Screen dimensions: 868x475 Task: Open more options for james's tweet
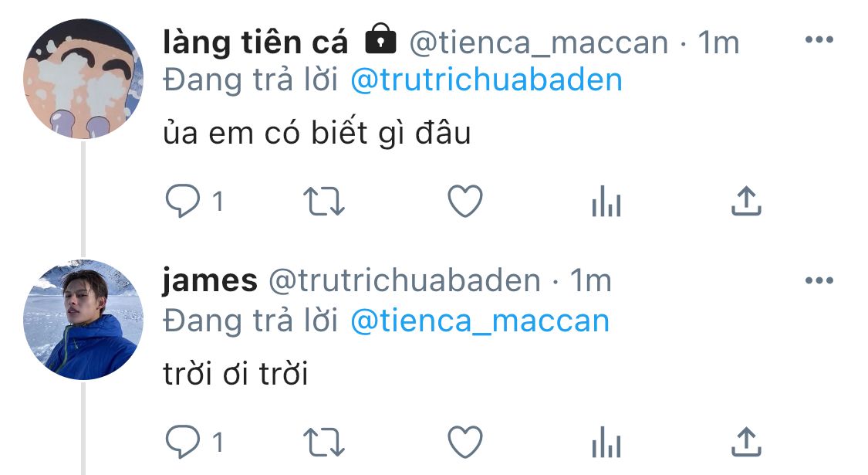coord(819,280)
